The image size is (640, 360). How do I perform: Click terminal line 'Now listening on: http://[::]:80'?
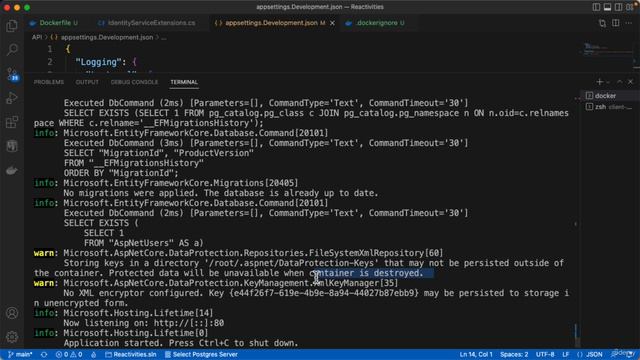point(144,323)
